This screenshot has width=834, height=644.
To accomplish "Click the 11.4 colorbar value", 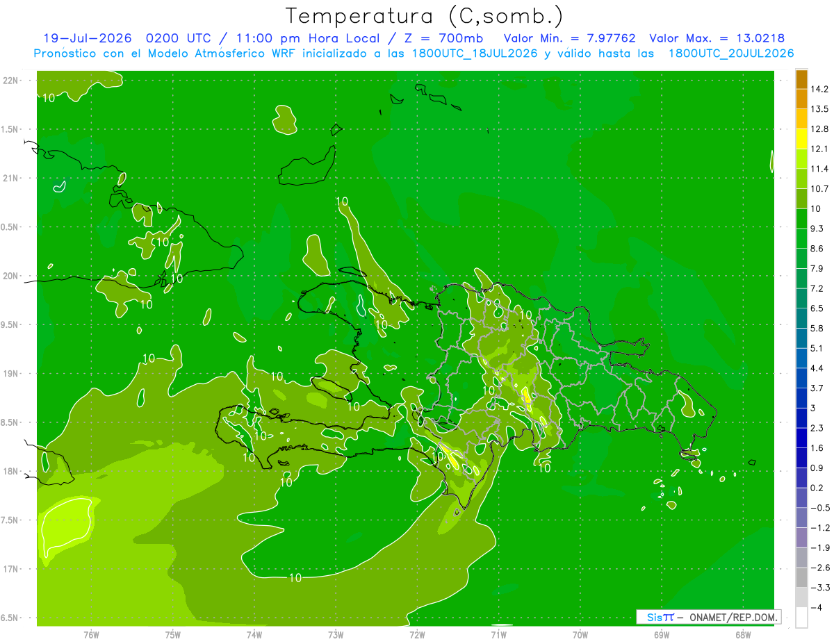I will [x=819, y=169].
